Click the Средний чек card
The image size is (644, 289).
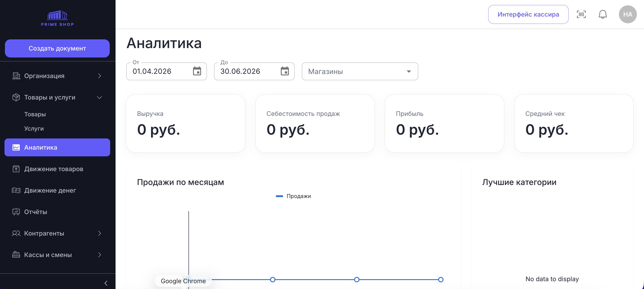[x=574, y=123]
